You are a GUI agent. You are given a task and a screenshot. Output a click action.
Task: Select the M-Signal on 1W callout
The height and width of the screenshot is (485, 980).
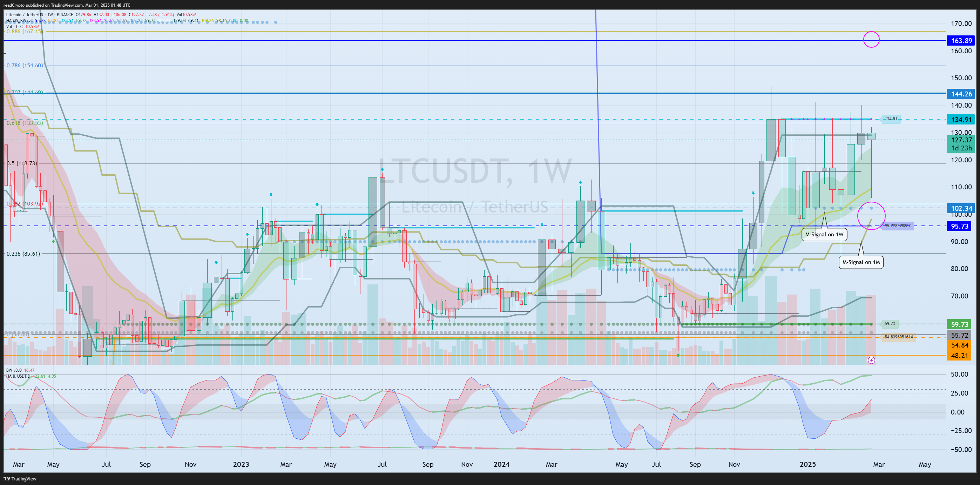(824, 234)
